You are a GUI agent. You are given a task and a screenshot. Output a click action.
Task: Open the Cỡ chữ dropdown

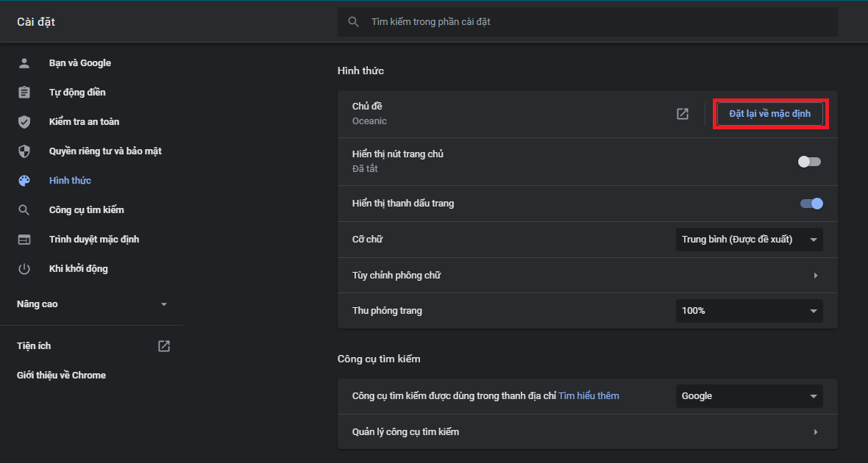point(749,240)
